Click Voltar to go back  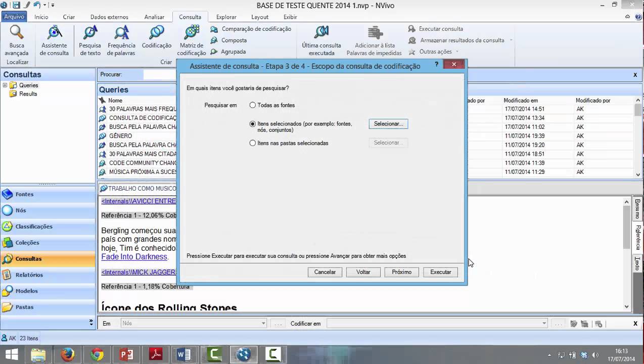pyautogui.click(x=363, y=272)
